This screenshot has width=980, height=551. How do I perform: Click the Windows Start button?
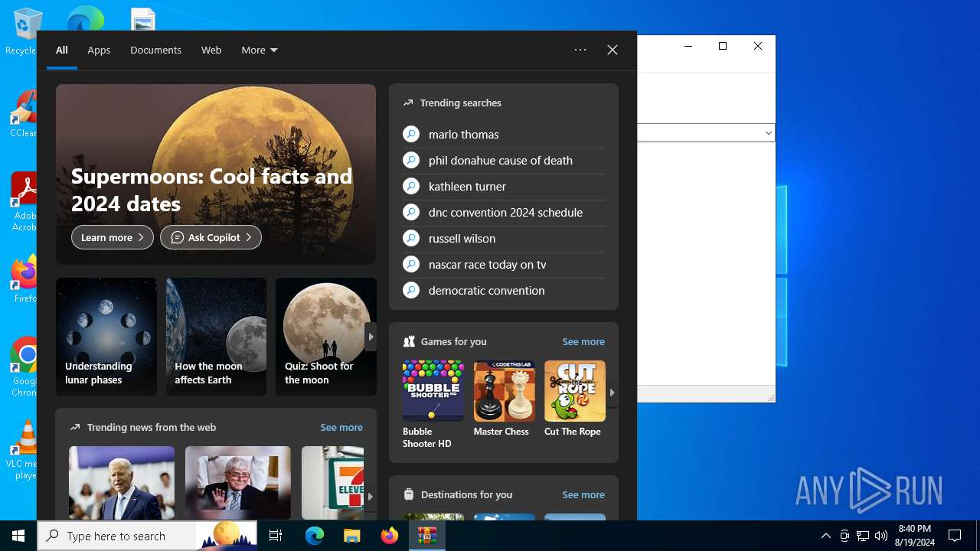18,536
